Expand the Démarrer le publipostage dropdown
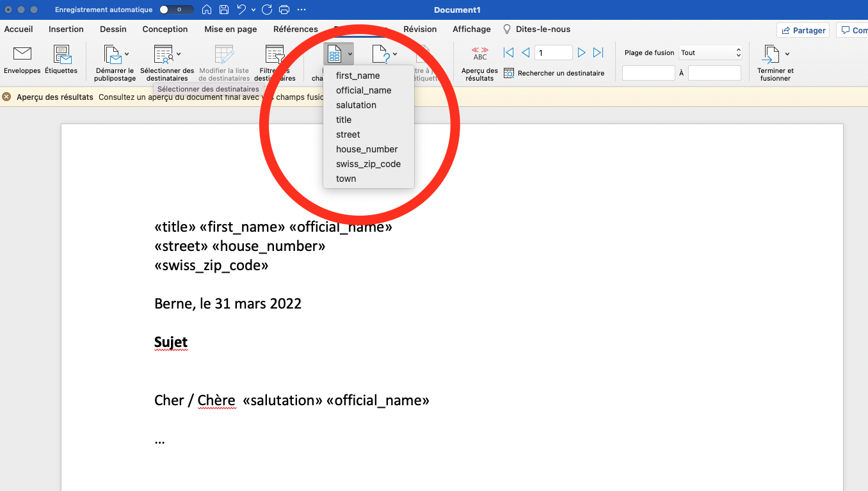The width and height of the screenshot is (868, 491). 127,54
